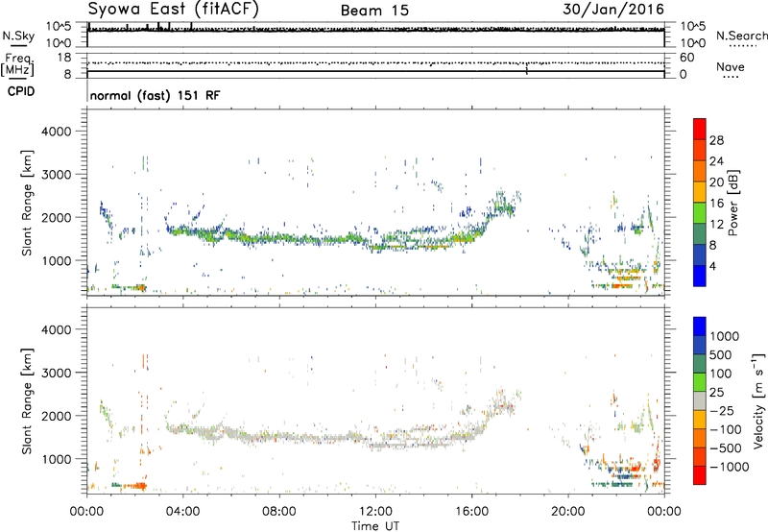Viewport: 768px width, 532px height.
Task: Click the '60' Nave axis value
Action: point(686,58)
